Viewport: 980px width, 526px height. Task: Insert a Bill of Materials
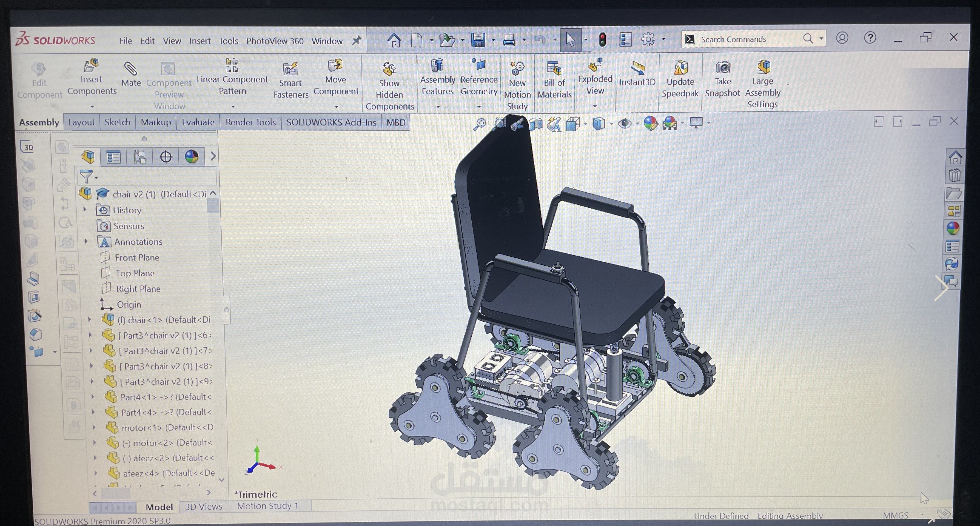point(554,80)
